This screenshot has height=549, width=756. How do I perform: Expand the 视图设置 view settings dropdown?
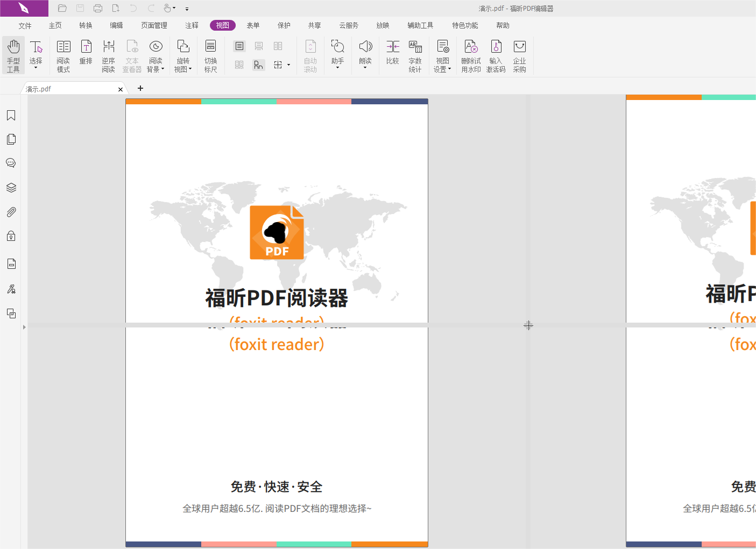pos(450,69)
